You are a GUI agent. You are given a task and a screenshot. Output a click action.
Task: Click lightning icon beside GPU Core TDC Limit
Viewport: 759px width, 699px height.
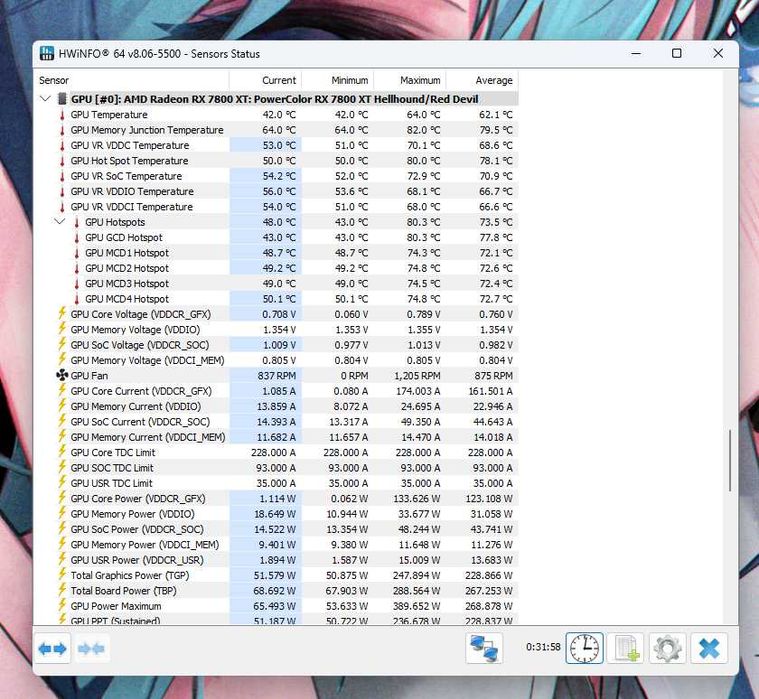coord(62,452)
